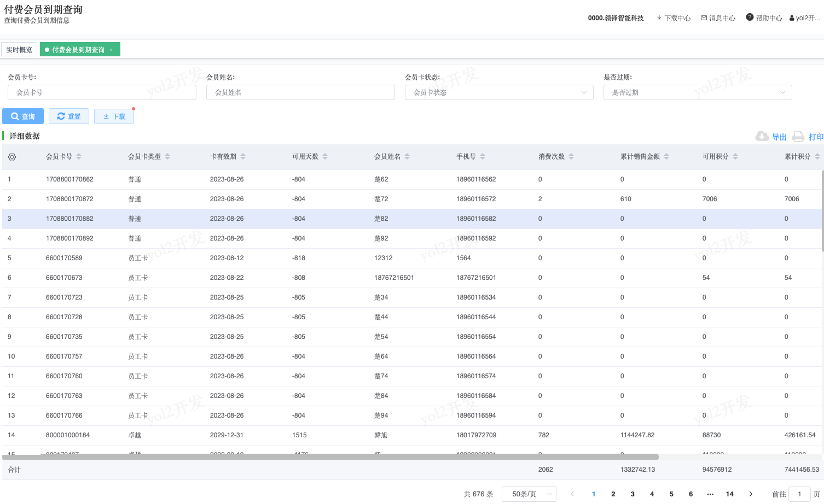Click the cloud export icon
The image size is (824, 504).
point(762,137)
